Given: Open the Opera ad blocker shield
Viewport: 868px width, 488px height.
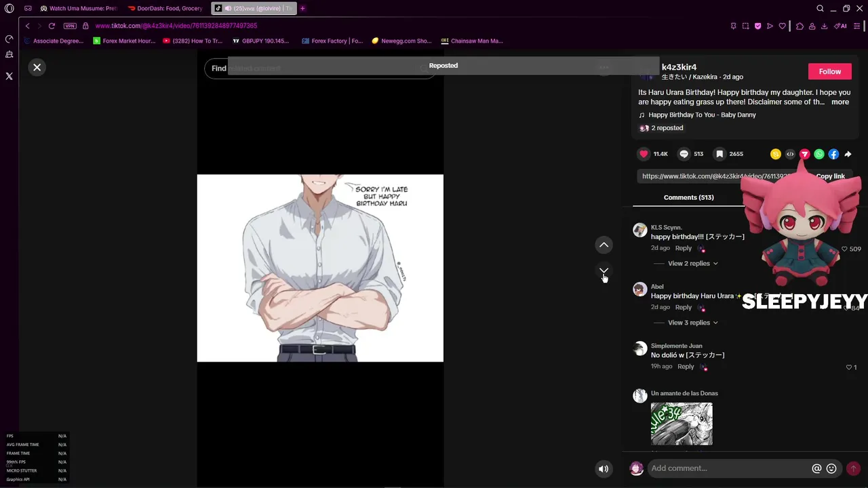Looking at the screenshot, I should 757,26.
